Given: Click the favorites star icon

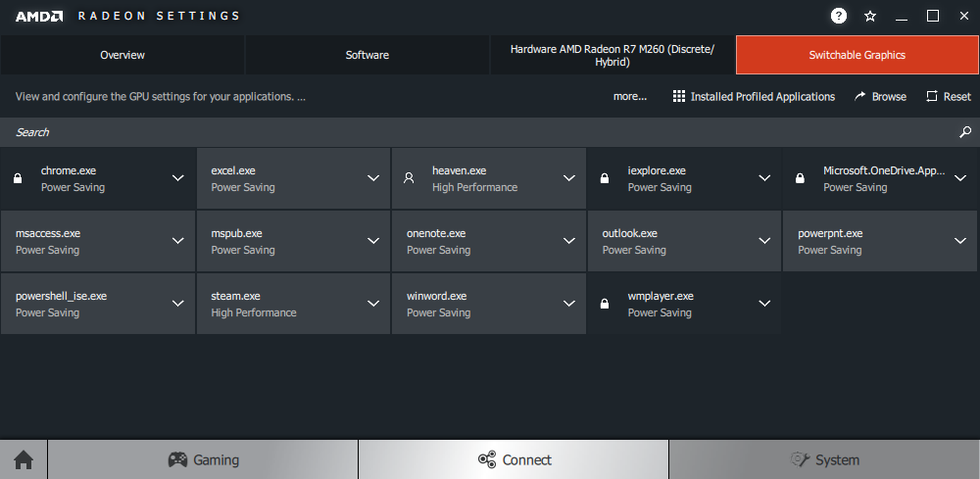Looking at the screenshot, I should [870, 16].
